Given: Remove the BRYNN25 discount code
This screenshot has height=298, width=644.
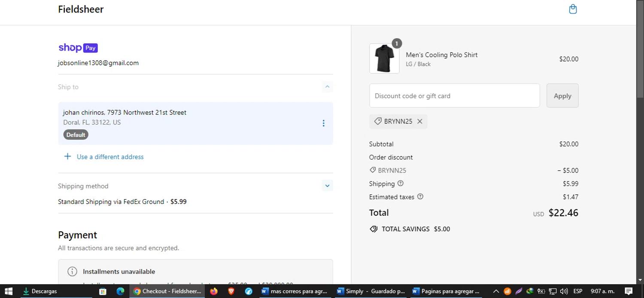Looking at the screenshot, I should pos(420,121).
